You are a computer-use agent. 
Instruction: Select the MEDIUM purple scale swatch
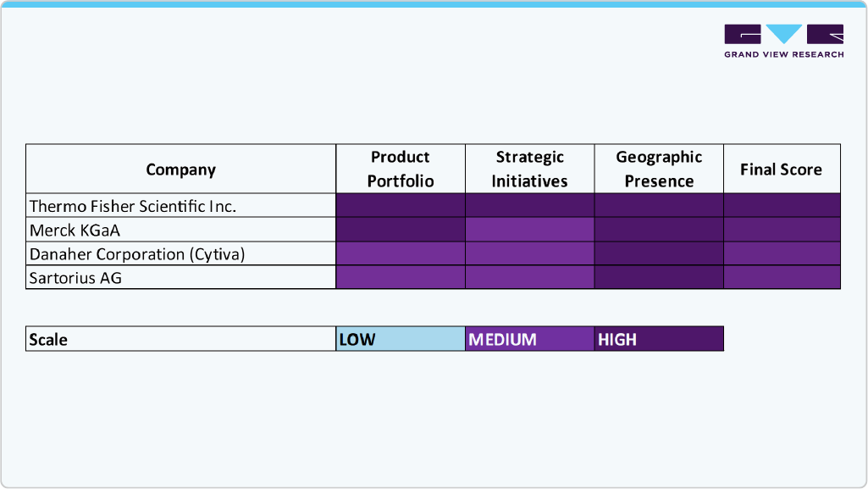click(529, 339)
